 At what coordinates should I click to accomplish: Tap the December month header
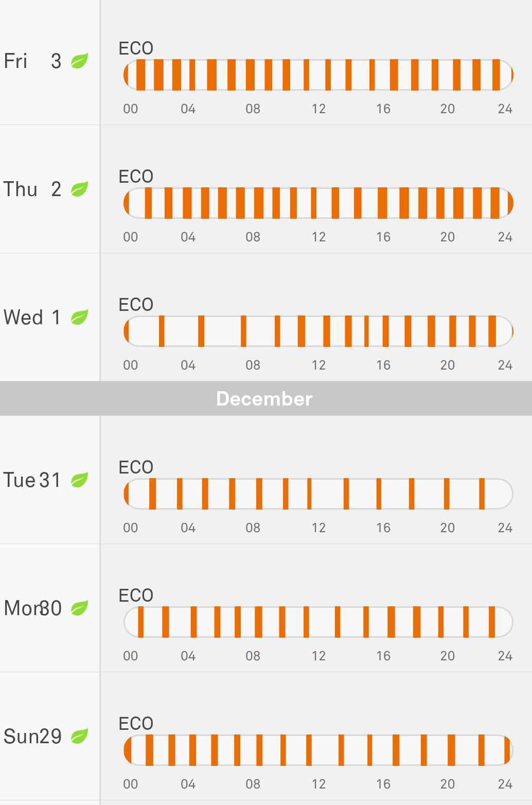(264, 399)
